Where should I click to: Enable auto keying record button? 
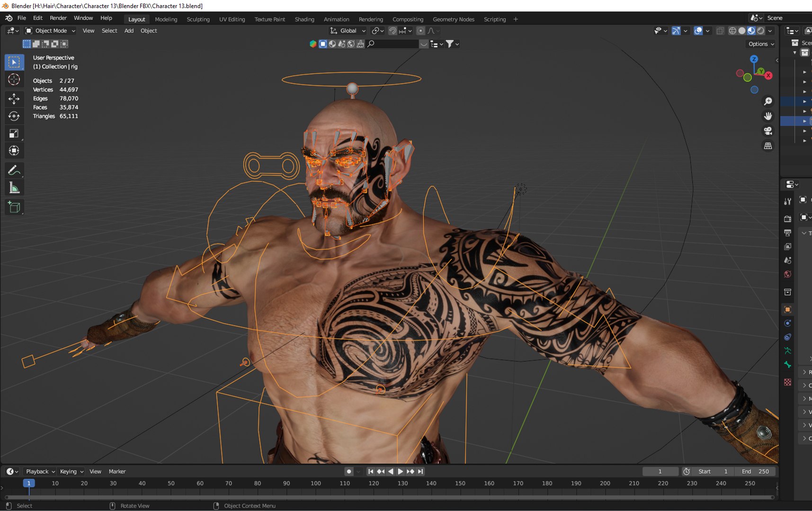click(349, 471)
